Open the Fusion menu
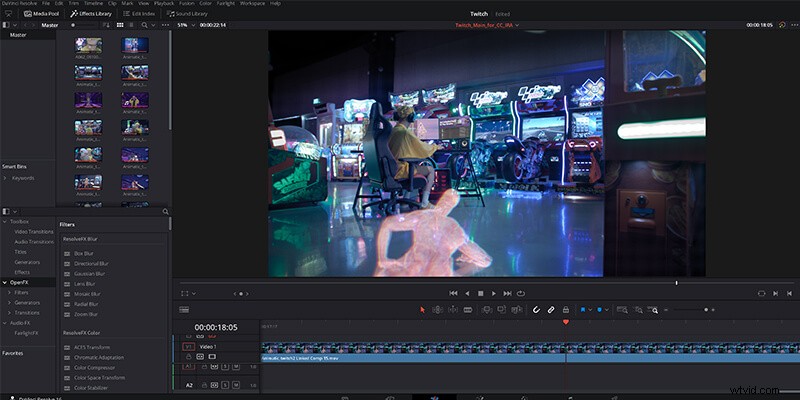800x400 pixels. [x=187, y=4]
